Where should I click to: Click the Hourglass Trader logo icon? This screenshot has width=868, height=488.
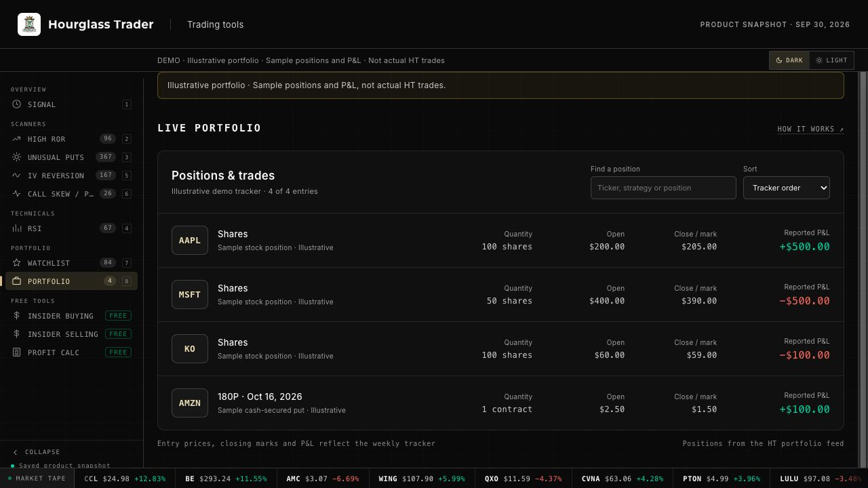pos(29,24)
